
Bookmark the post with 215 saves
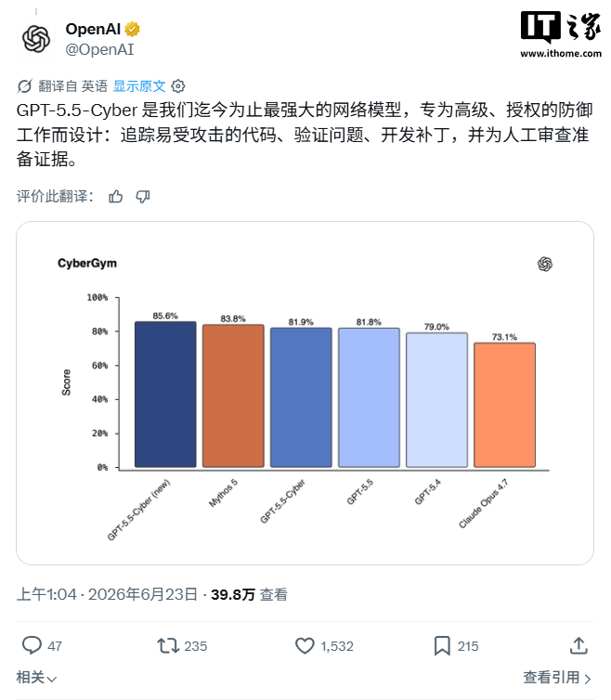pos(442,646)
